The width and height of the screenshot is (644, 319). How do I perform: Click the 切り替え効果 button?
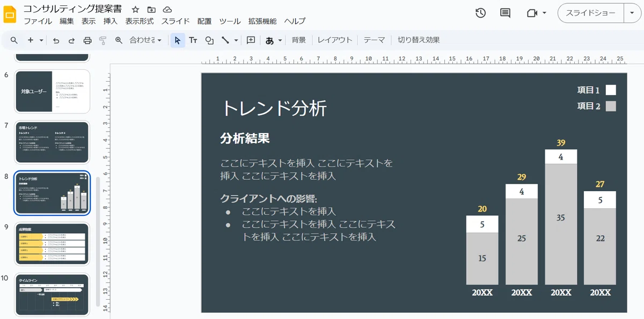click(x=419, y=40)
